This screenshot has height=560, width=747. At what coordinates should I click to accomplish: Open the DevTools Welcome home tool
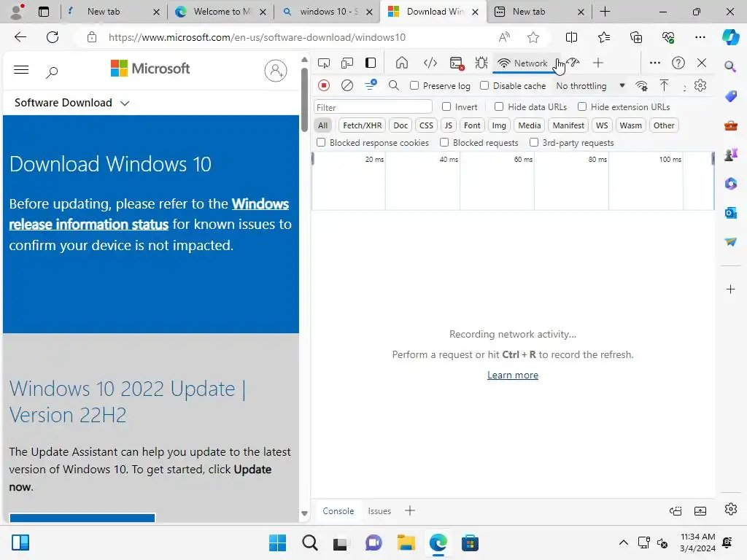pyautogui.click(x=402, y=63)
